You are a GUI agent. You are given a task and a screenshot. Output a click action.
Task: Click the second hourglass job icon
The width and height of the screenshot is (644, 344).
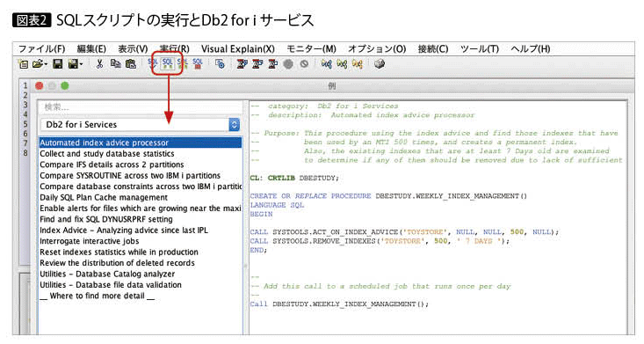click(x=257, y=64)
